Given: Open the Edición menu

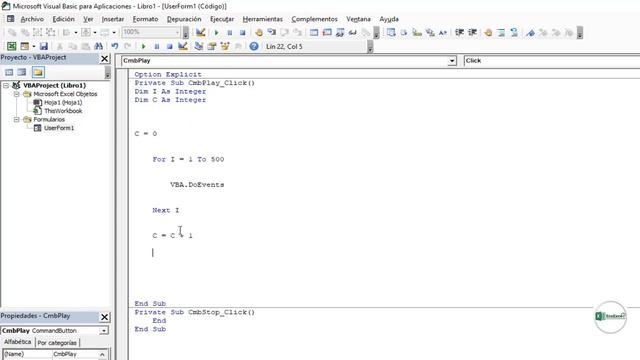Looking at the screenshot, I should 63,19.
